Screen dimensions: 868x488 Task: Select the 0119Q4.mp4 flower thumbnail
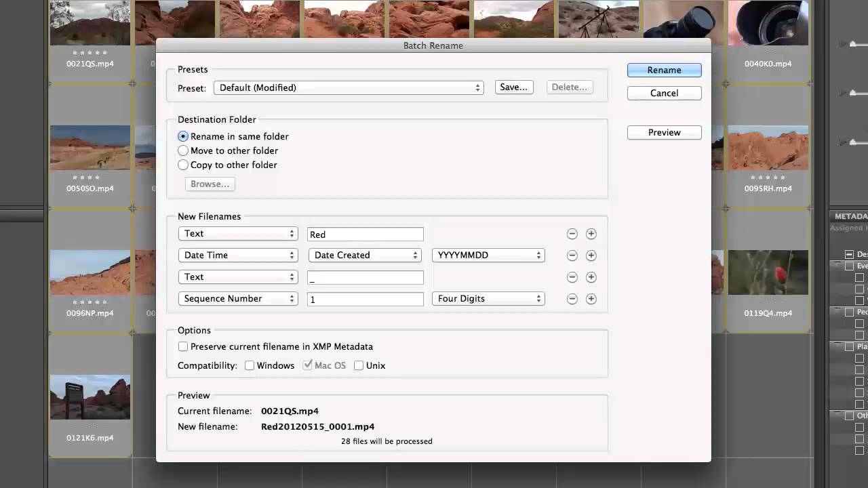pos(768,272)
